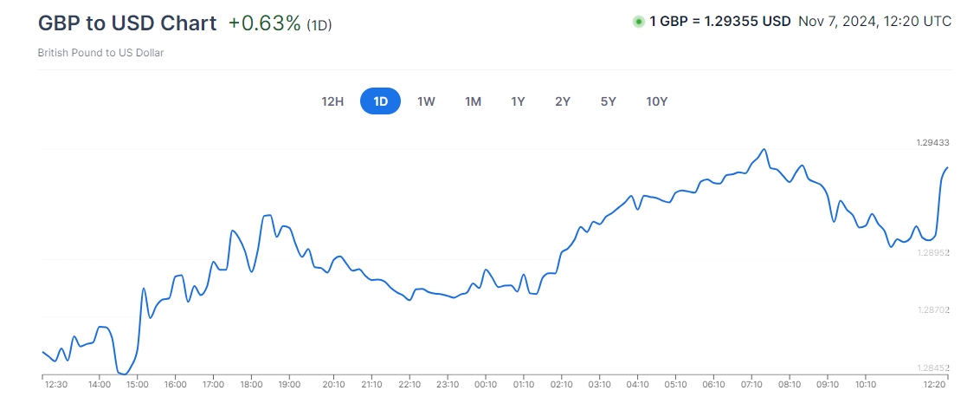
Task: Select the 12H time range tab
Action: click(332, 101)
